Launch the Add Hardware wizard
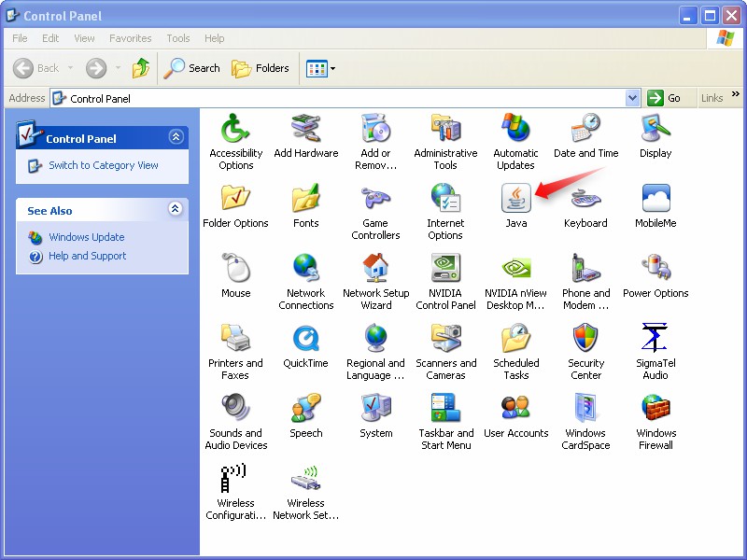This screenshot has width=747, height=560. coord(306,129)
